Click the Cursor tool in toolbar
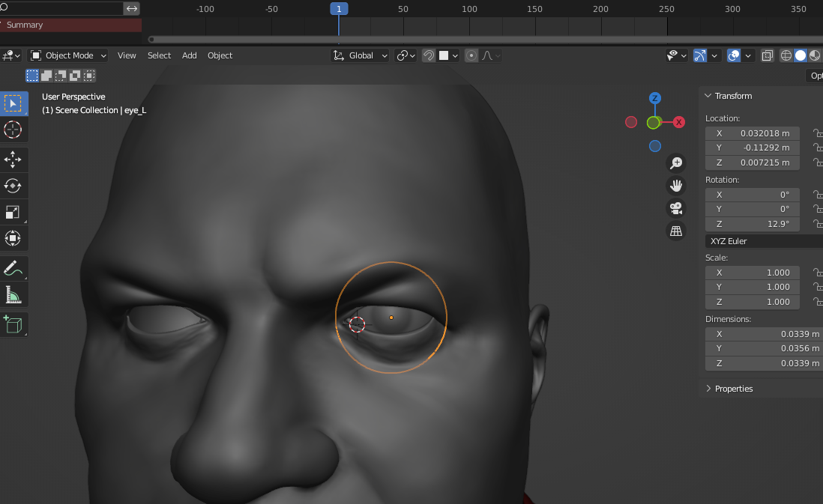Screen dimensions: 823x504 [13, 130]
